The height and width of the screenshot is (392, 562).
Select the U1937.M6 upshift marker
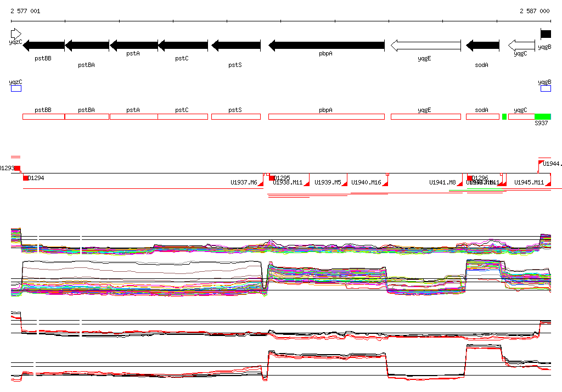[261, 183]
